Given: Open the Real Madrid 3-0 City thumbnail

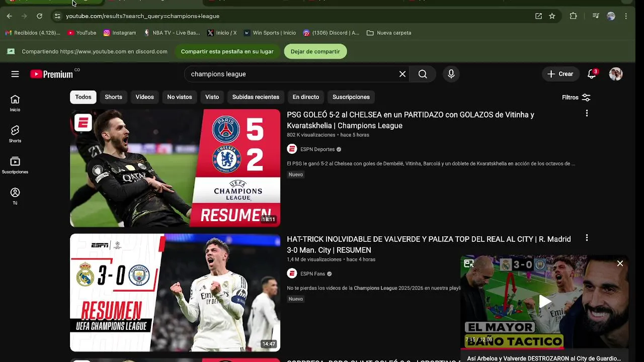Looking at the screenshot, I should click(175, 293).
